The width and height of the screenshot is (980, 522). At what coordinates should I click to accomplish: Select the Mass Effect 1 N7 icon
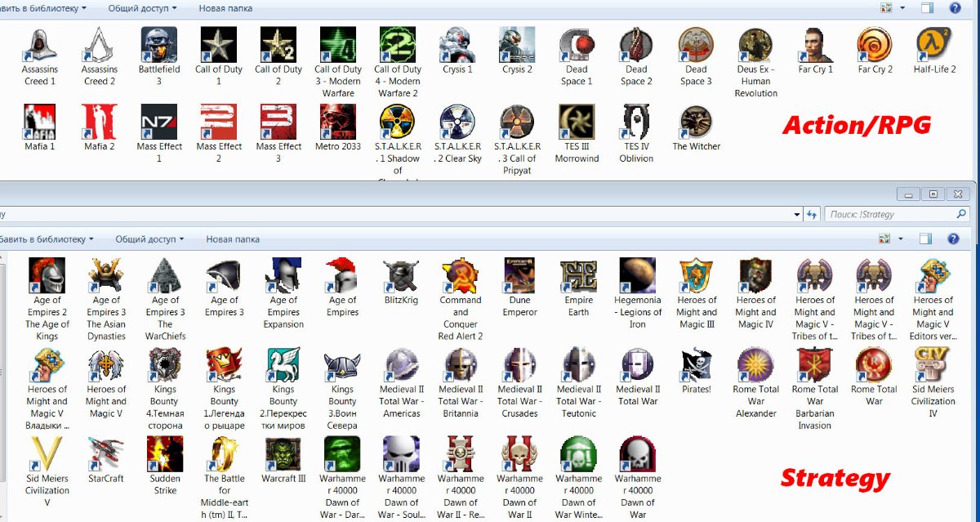point(158,123)
